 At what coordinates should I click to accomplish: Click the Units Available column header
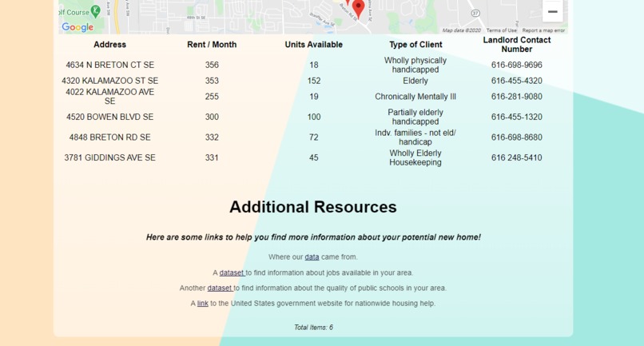point(314,45)
